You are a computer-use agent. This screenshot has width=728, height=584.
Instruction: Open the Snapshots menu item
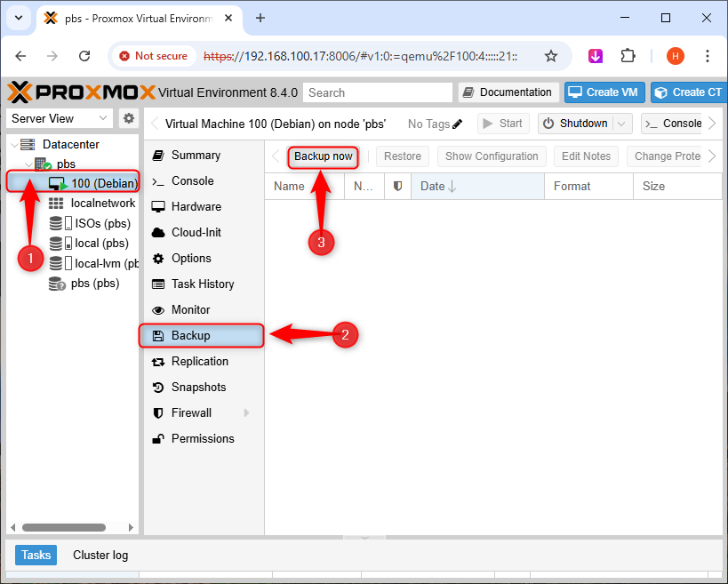point(204,388)
